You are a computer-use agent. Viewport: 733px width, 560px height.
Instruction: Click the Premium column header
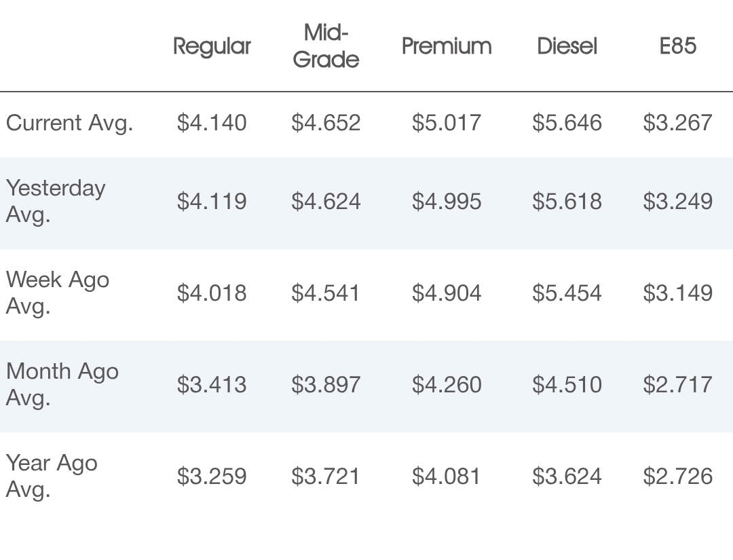[x=447, y=46]
